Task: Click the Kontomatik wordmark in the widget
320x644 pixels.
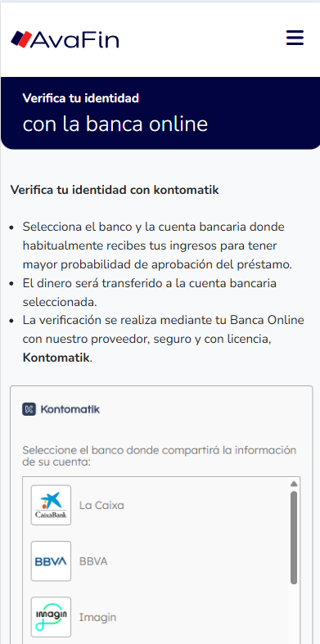Action: coord(70,409)
